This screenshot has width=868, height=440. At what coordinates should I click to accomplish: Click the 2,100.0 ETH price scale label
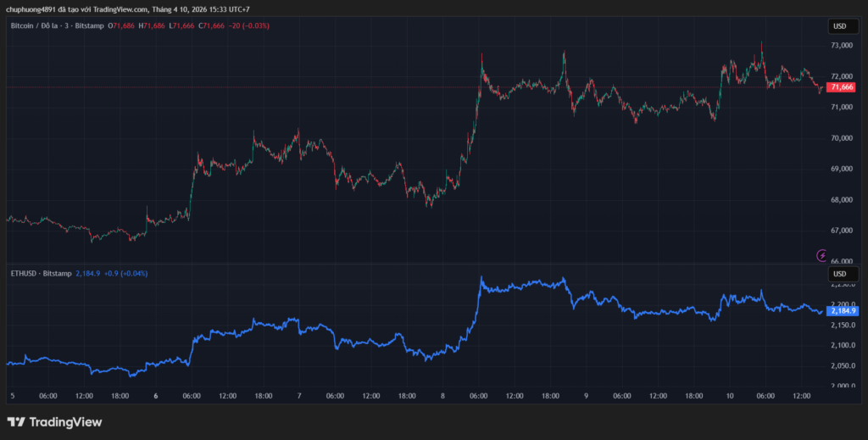841,345
